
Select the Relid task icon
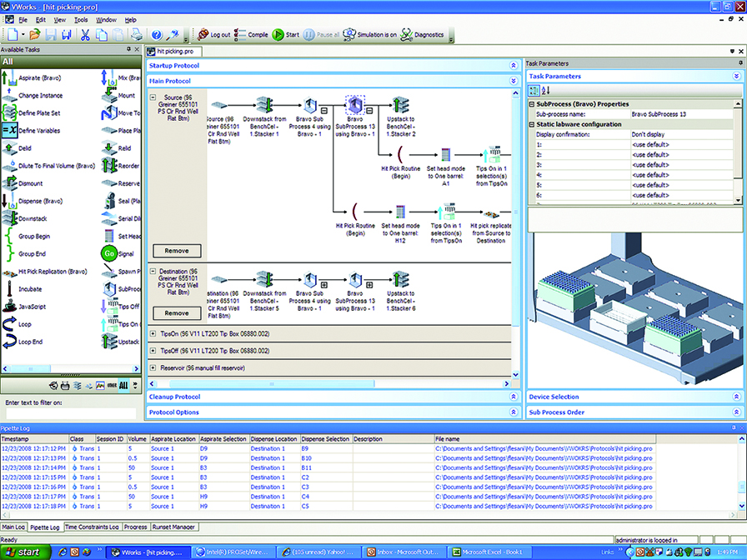108,148
